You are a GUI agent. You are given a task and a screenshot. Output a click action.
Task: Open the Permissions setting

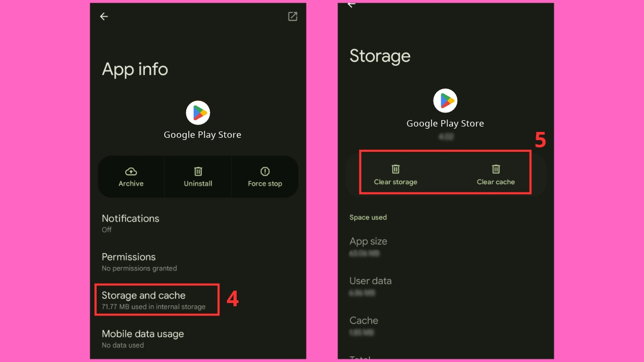[x=198, y=262]
